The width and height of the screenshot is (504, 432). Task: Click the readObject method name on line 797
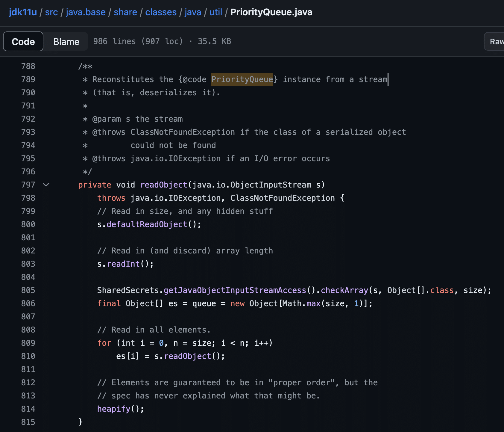pos(164,185)
